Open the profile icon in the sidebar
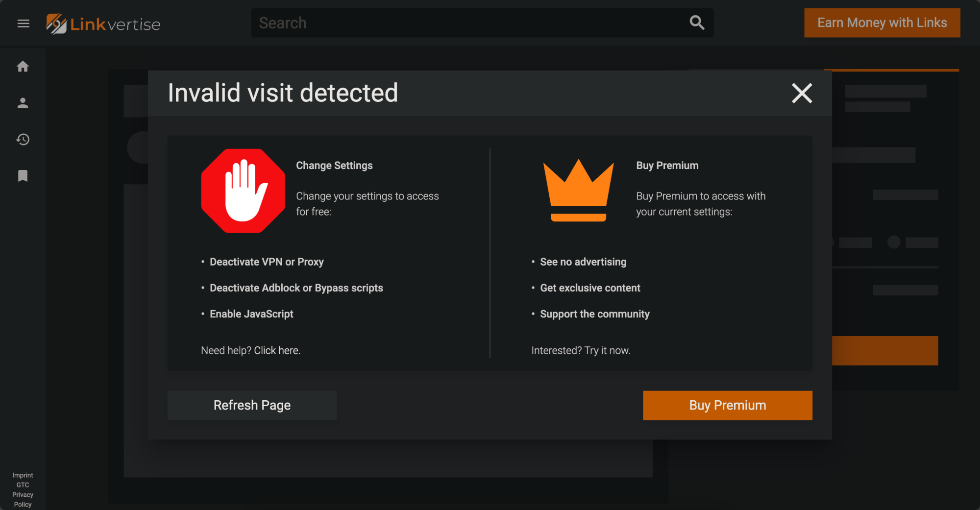 (23, 103)
